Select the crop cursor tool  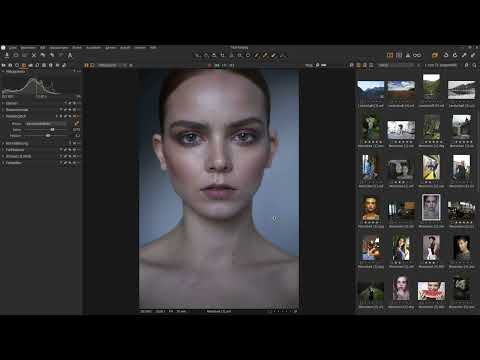pos(223,55)
